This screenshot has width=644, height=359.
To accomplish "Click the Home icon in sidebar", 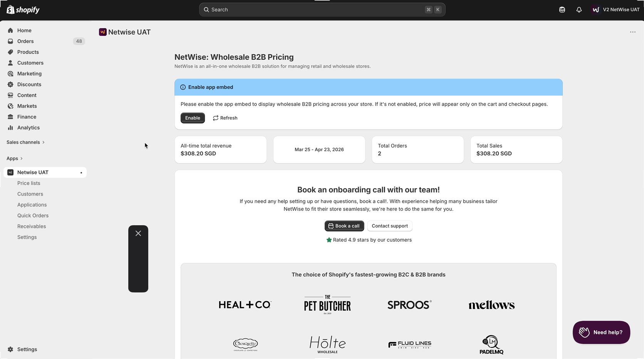I will [x=10, y=30].
